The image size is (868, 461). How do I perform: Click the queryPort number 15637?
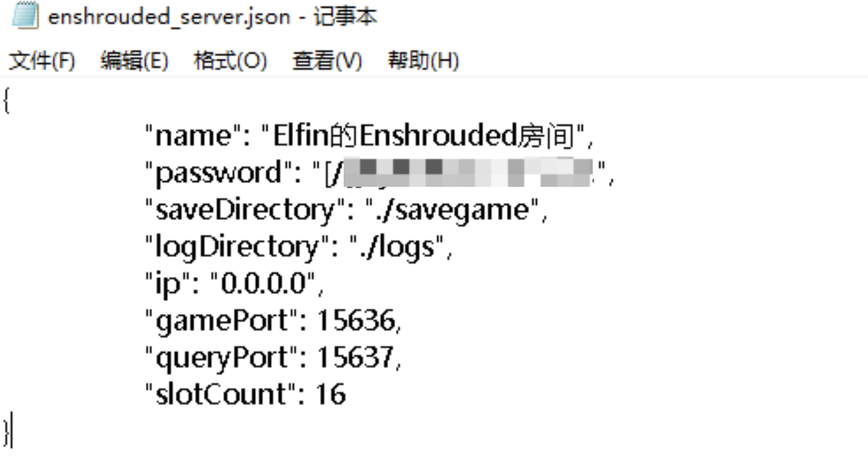tap(357, 358)
